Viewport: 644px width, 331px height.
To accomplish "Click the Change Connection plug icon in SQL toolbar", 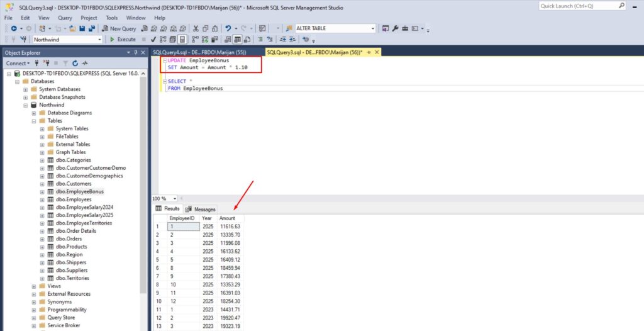I will click(24, 40).
